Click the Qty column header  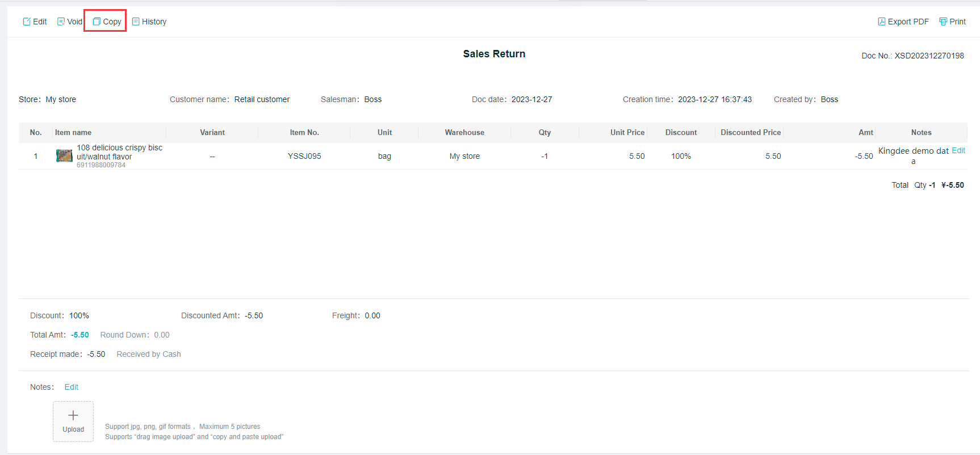click(545, 132)
